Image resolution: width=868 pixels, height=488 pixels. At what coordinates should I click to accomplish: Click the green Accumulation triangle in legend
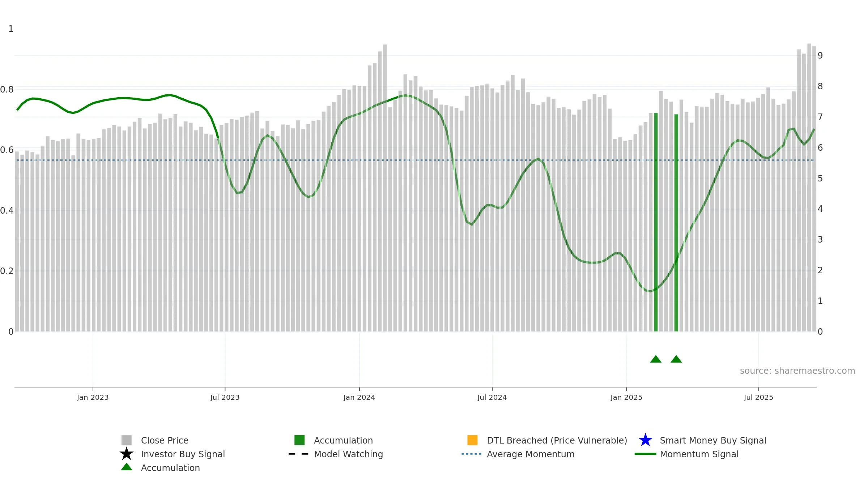click(x=127, y=467)
